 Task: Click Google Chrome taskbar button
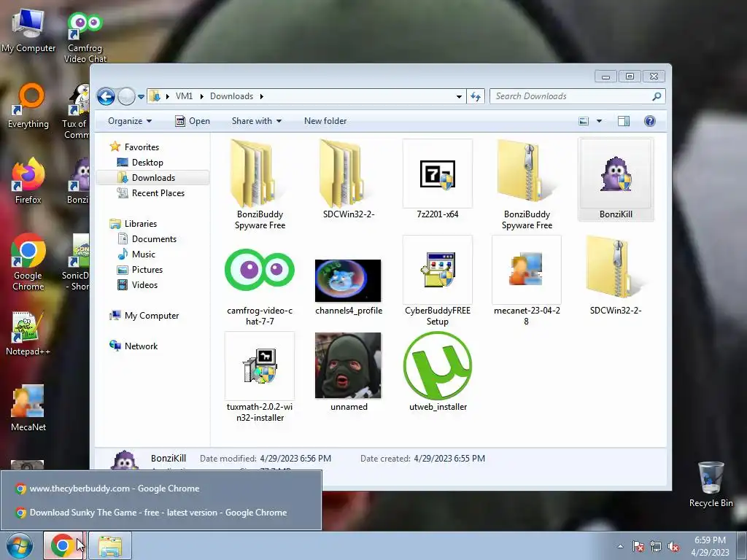(63, 545)
